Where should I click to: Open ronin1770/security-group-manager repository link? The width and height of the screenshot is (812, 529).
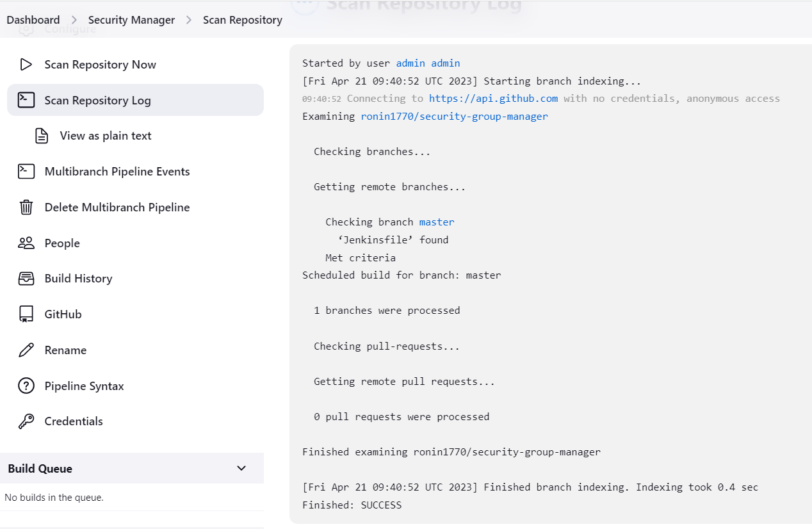454,117
